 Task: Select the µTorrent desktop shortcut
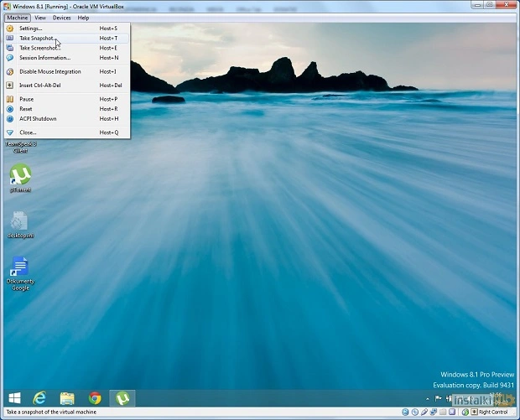21,178
